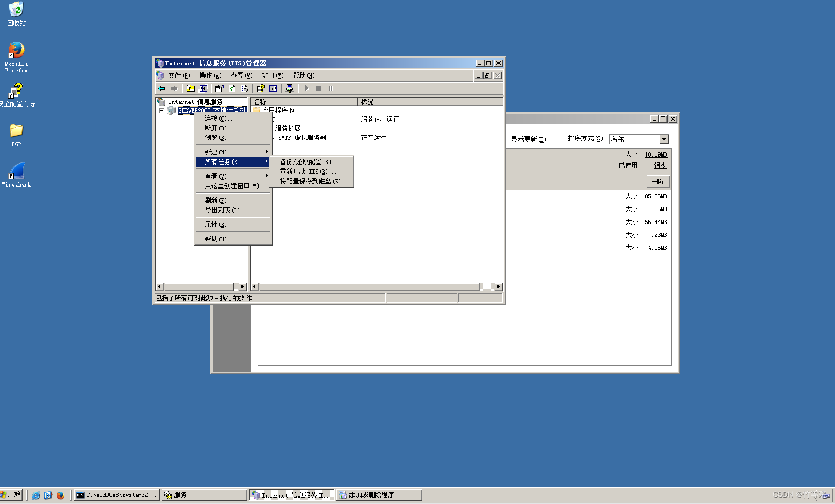Click details pane horizontal scrollbar left arrow
835x504 pixels.
(255, 287)
